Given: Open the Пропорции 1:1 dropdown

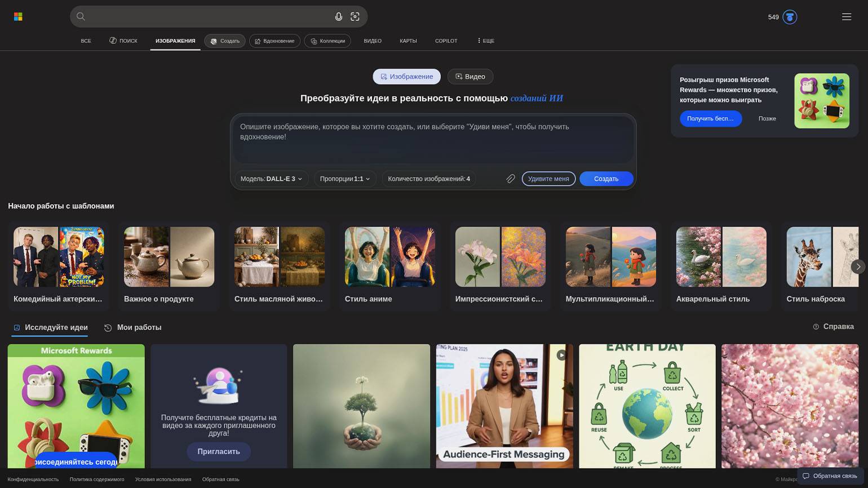Looking at the screenshot, I should pyautogui.click(x=344, y=179).
